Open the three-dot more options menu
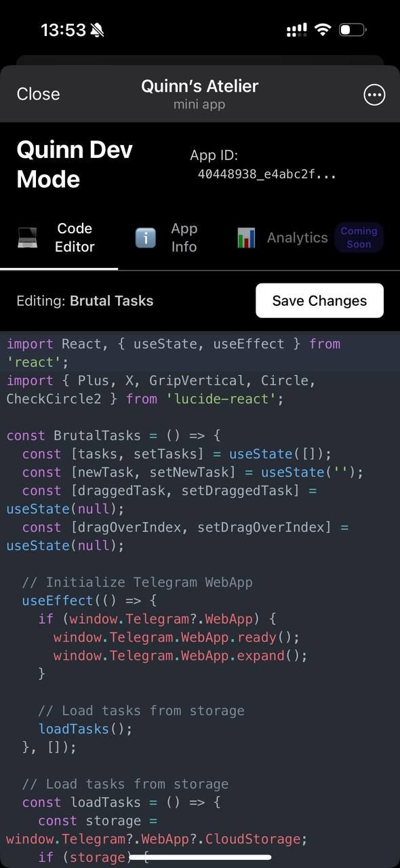This screenshot has height=868, width=400. point(374,95)
